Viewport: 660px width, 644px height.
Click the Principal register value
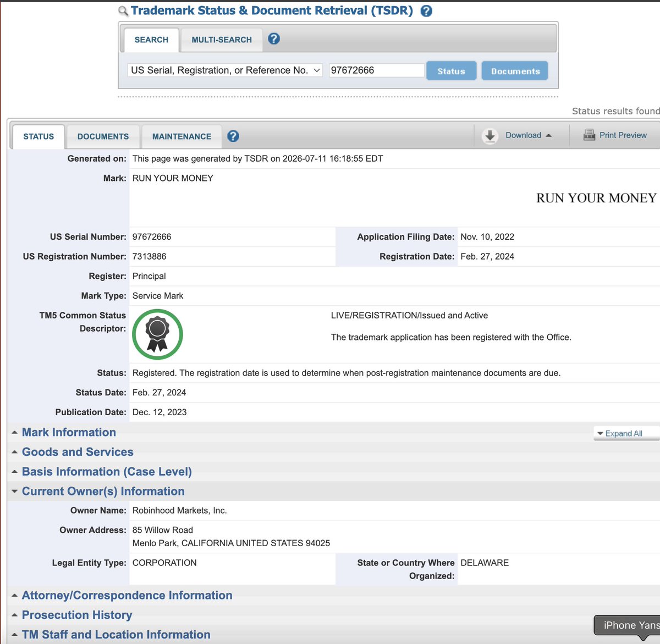[x=149, y=276]
